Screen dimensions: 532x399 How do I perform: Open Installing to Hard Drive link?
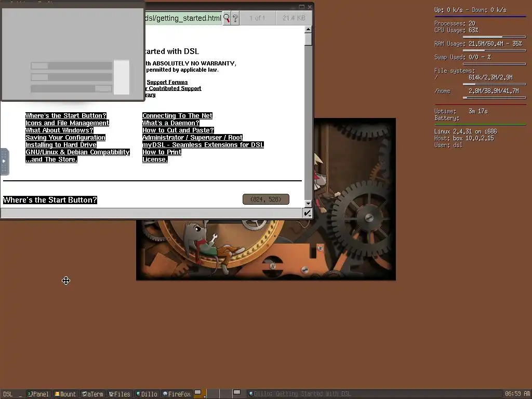61,145
